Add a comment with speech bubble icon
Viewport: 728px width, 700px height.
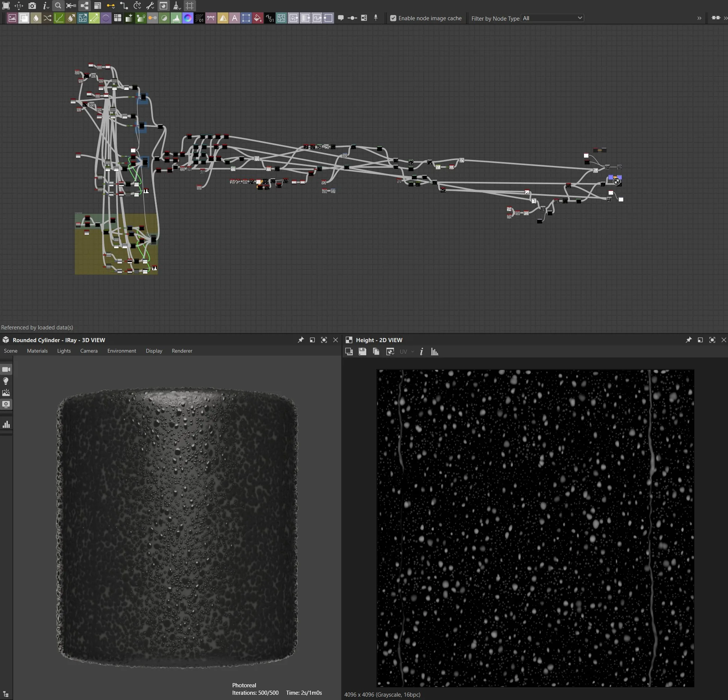click(x=341, y=18)
